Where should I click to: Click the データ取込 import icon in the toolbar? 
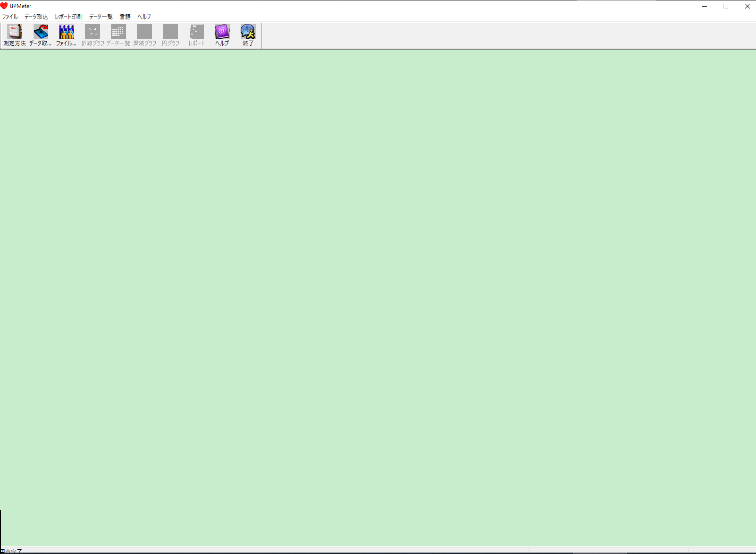coord(41,35)
